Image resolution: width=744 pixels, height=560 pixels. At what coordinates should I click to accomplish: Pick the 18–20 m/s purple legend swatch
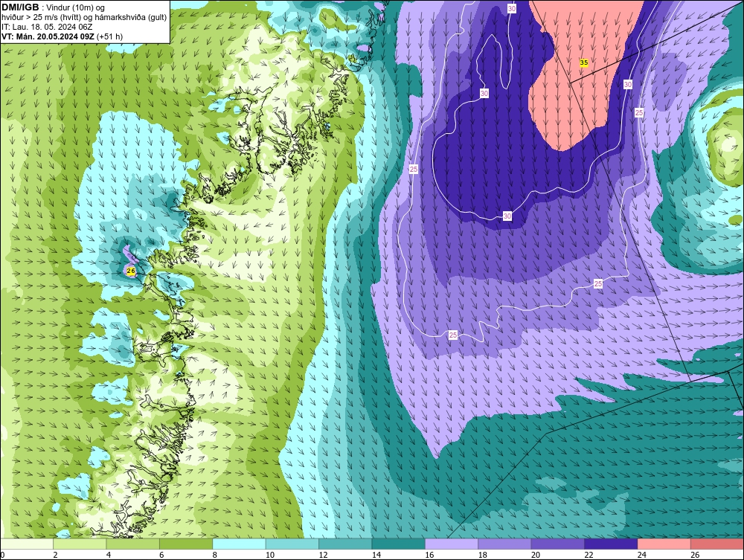coord(505,544)
